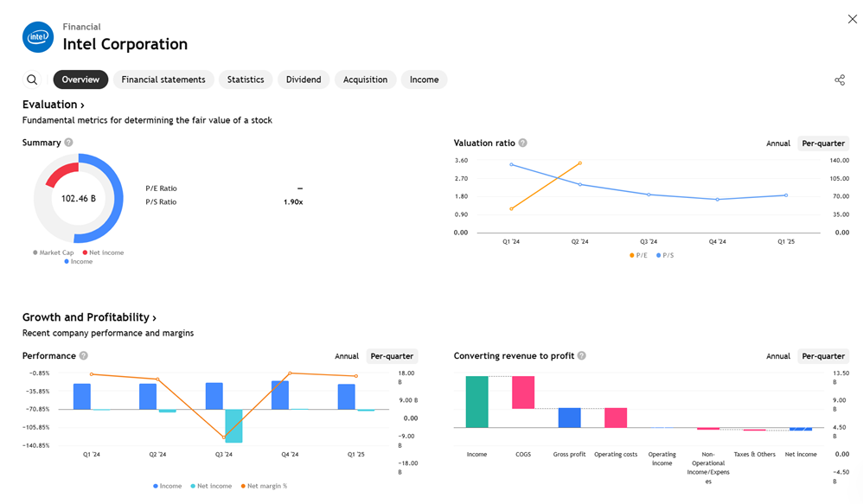Open help icon next to Performance
The width and height of the screenshot is (863, 504).
point(83,355)
